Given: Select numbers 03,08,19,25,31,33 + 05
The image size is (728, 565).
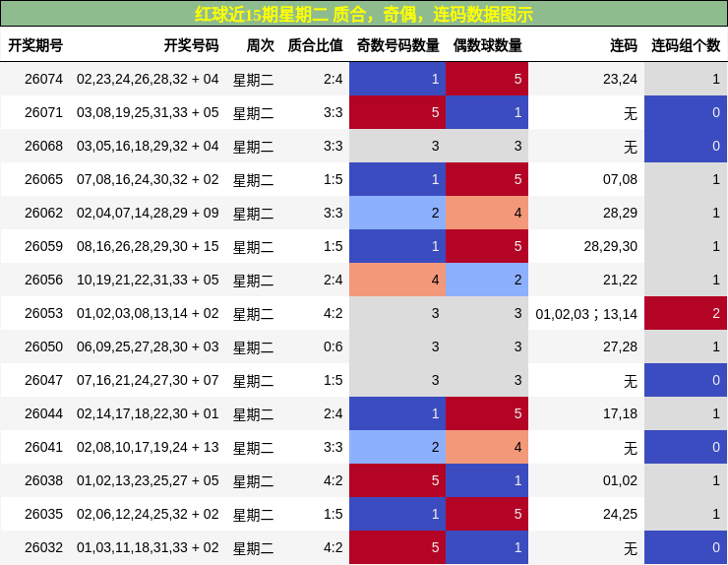Looking at the screenshot, I should (x=148, y=112).
